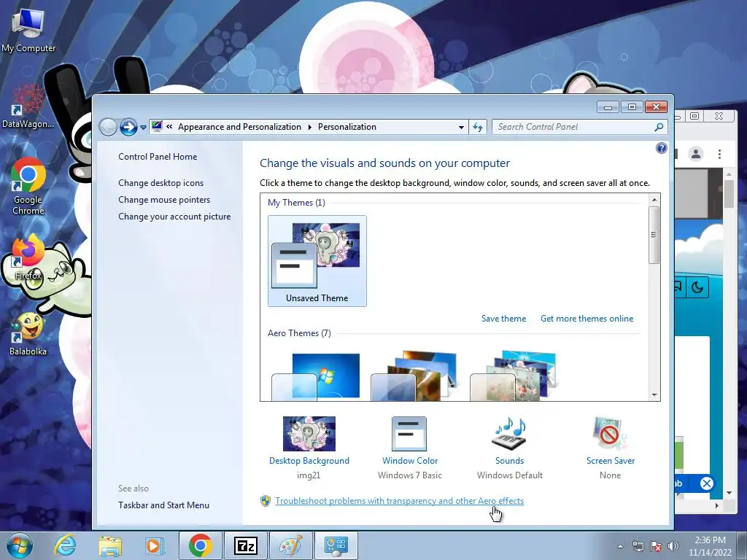Open Sounds settings icon

(509, 434)
